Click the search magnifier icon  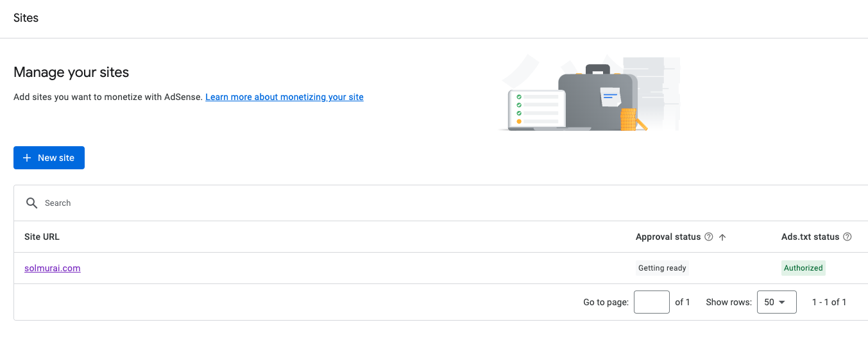[31, 203]
